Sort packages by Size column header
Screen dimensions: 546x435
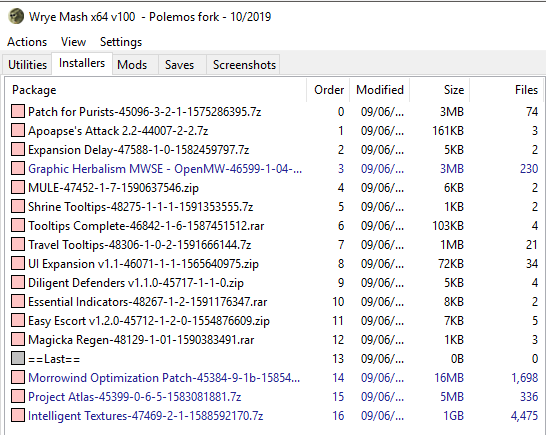[439, 90]
